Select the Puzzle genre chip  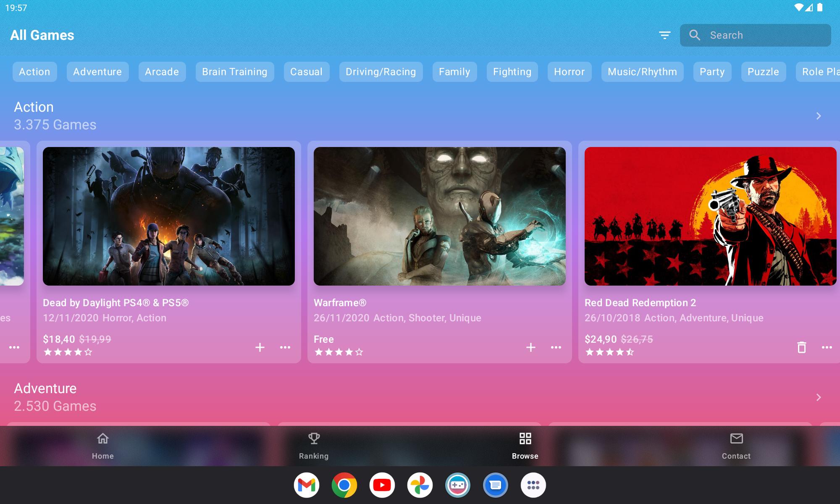tap(764, 72)
